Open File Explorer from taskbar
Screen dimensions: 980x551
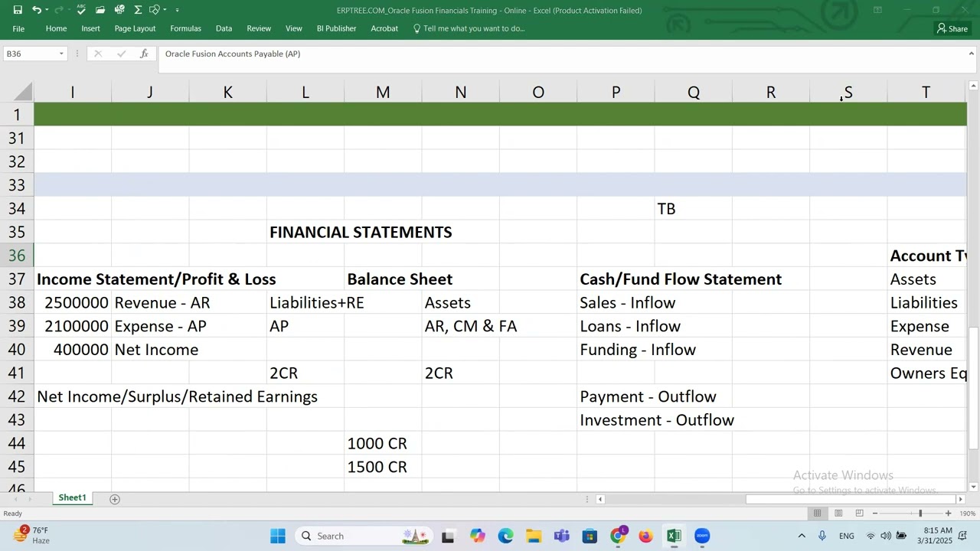pos(534,536)
